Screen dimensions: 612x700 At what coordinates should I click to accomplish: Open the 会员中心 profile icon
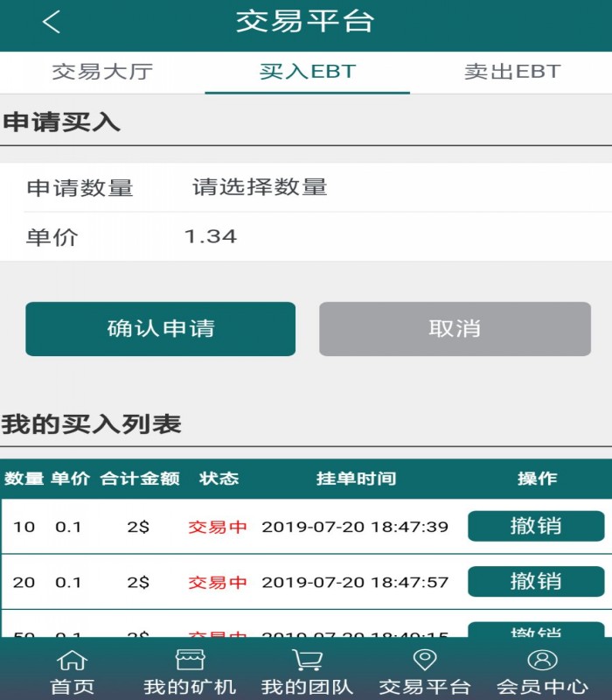(x=542, y=660)
